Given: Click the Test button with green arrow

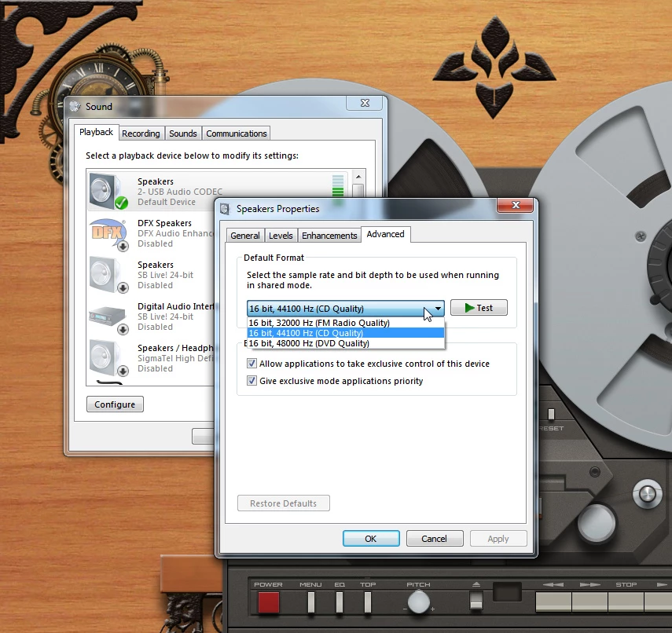Looking at the screenshot, I should pos(479,308).
